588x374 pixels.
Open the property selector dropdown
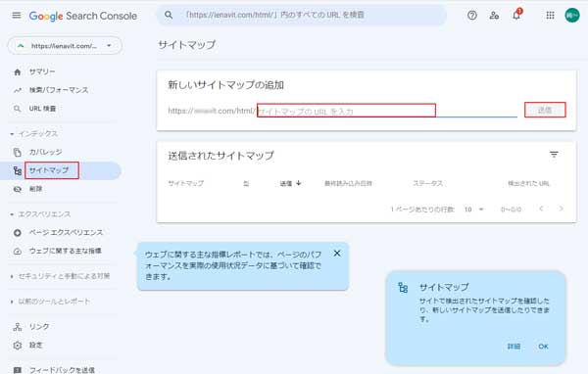(x=65, y=46)
